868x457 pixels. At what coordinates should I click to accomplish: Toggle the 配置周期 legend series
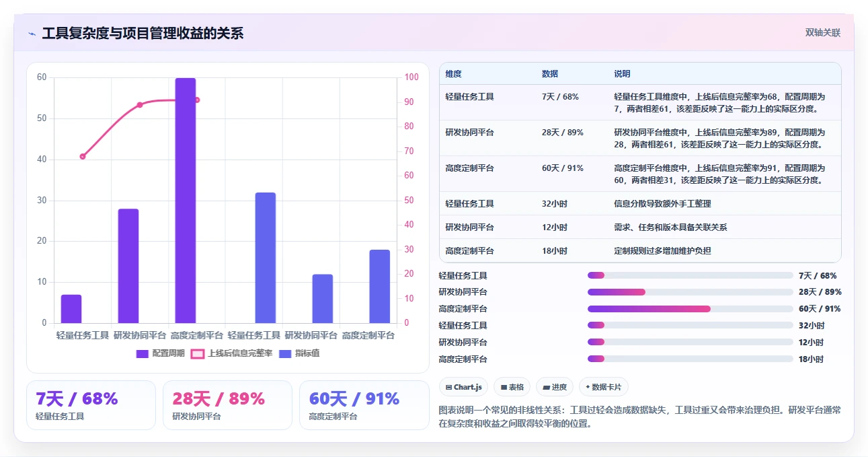(x=160, y=353)
